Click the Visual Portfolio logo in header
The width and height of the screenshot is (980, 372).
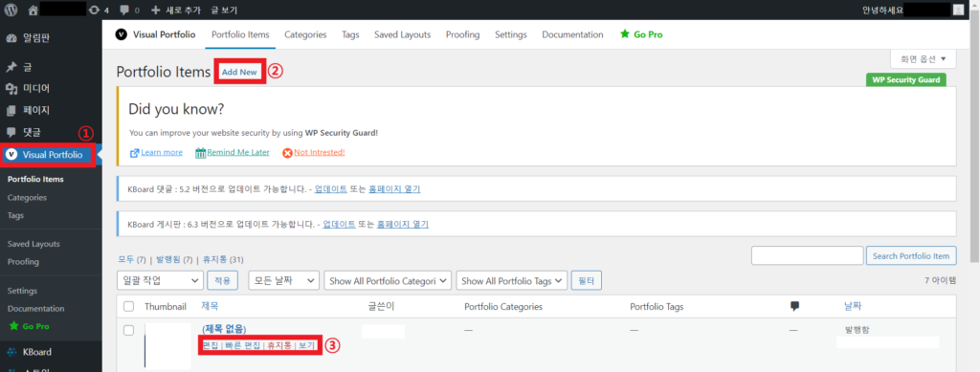122,34
